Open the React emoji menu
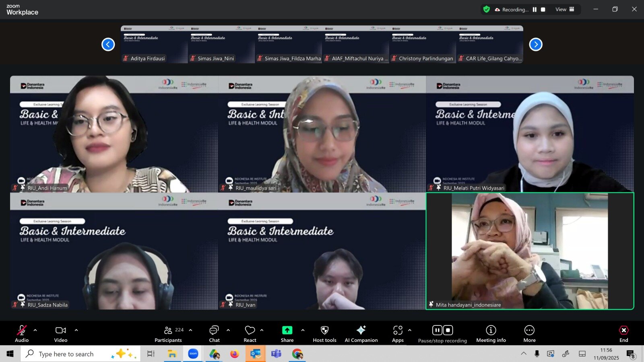Viewport: 644px width, 362px height. (x=250, y=333)
